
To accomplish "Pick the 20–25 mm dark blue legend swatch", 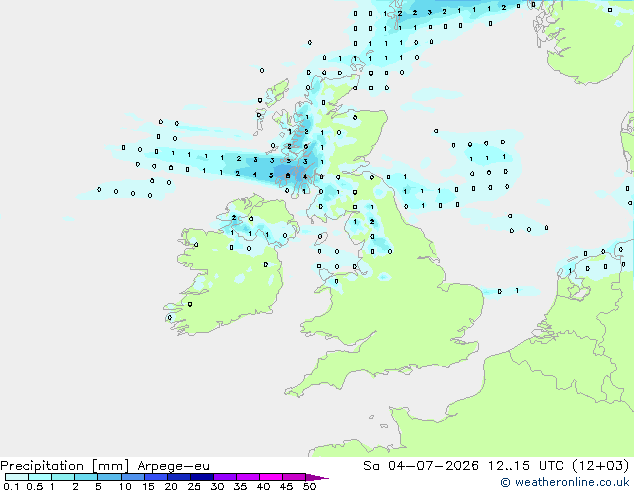I will 178,477.
